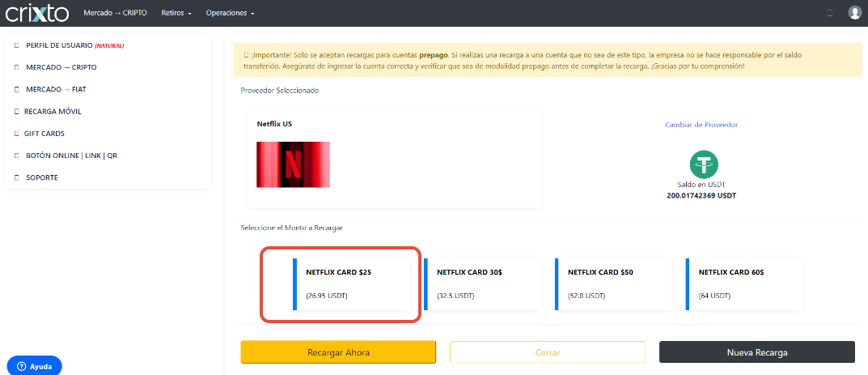The width and height of the screenshot is (868, 375).
Task: Click the (26.95 USDT) price text
Action: (x=327, y=296)
